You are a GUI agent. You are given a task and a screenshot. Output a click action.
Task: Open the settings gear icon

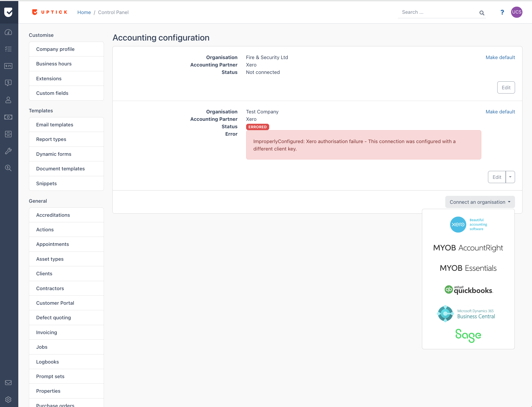pos(8,400)
